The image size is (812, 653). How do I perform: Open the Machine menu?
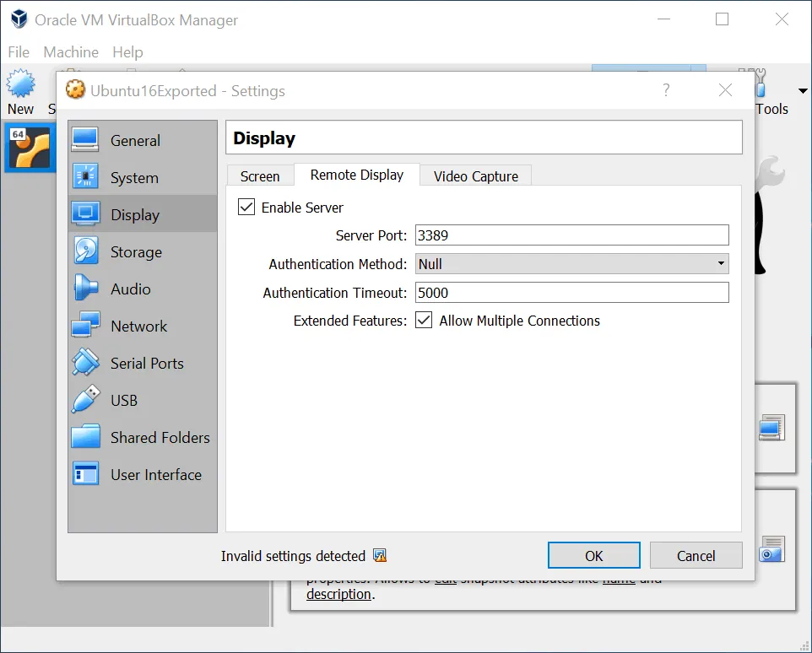[x=71, y=51]
